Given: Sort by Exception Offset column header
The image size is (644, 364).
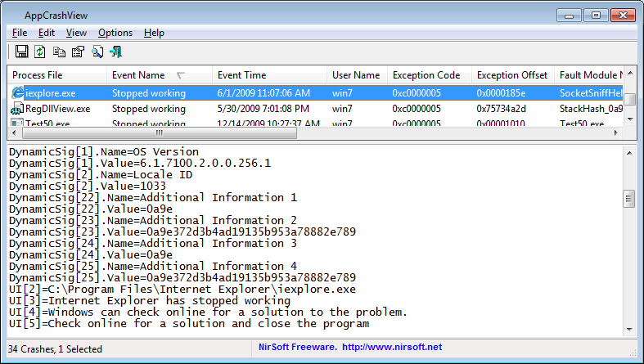Looking at the screenshot, I should 513,75.
